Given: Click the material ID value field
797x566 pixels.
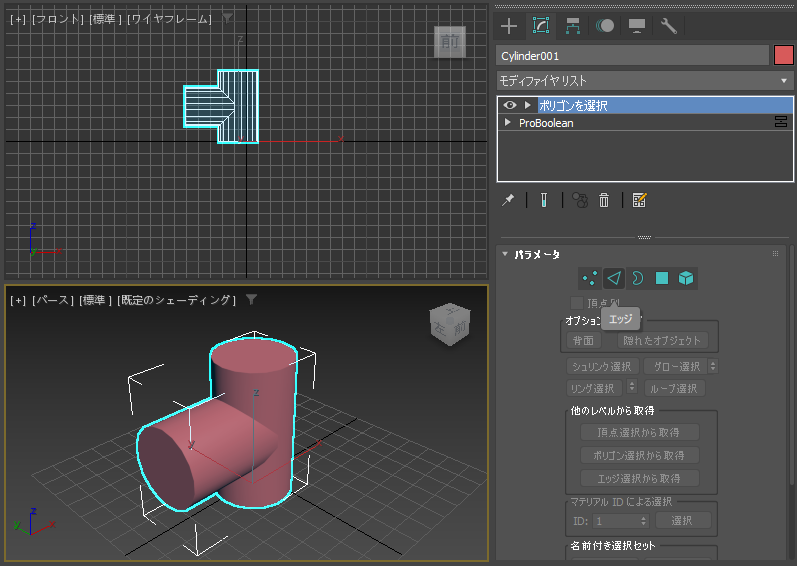Looking at the screenshot, I should click(616, 521).
